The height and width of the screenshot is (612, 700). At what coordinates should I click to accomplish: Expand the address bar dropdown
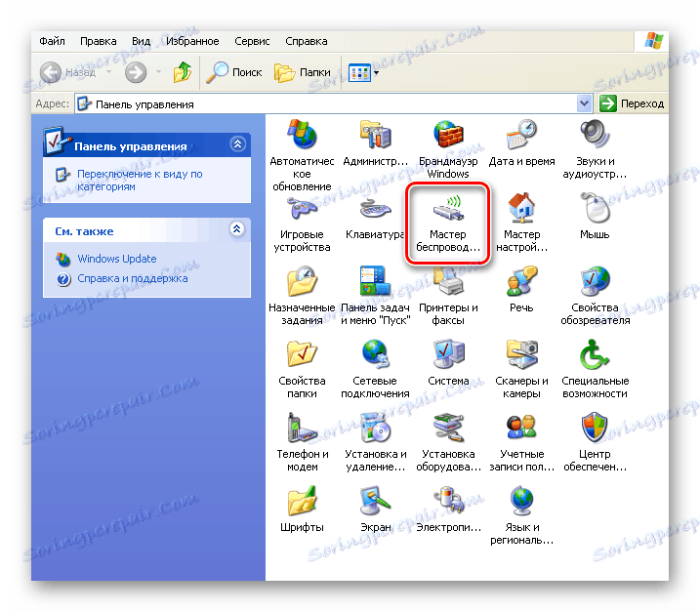pyautogui.click(x=584, y=103)
